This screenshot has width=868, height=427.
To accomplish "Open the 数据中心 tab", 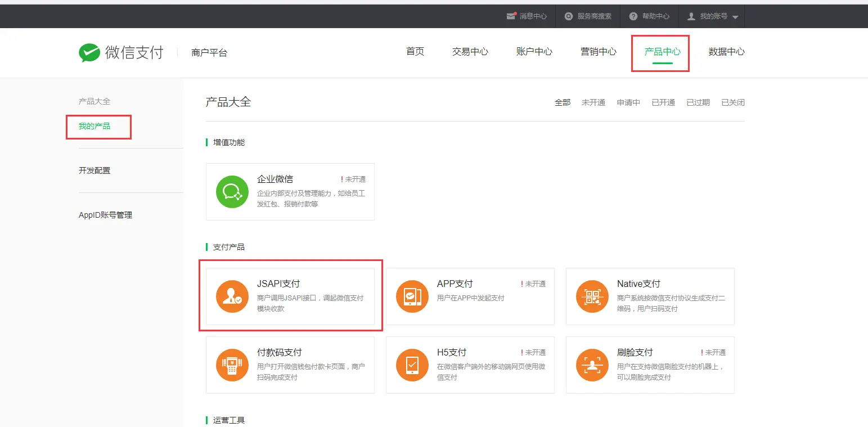I will [727, 51].
